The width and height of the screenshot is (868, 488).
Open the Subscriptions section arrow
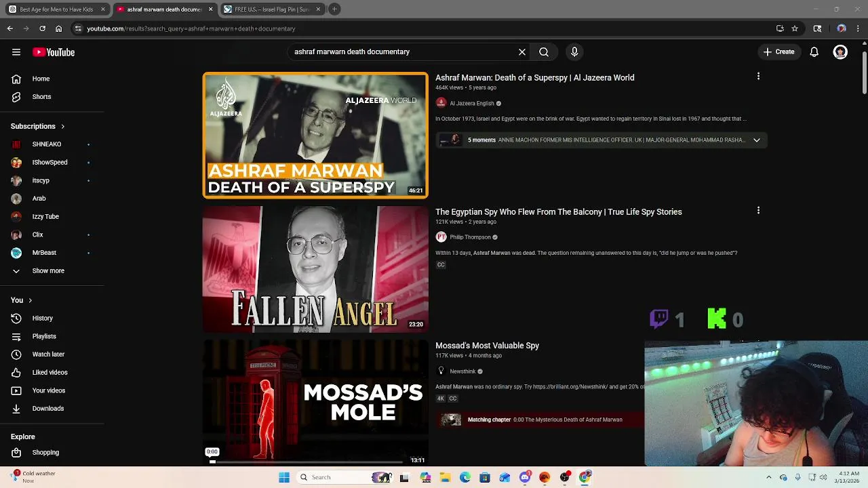pos(63,126)
